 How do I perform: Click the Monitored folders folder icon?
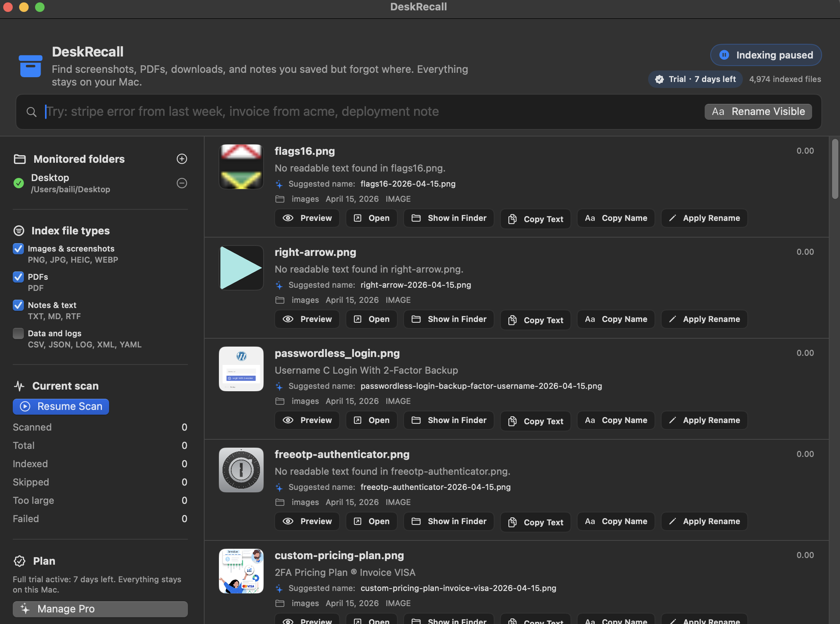(x=20, y=159)
